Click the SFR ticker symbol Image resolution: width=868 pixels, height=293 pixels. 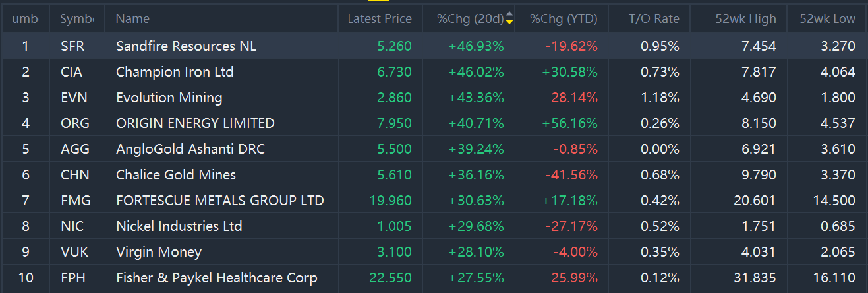click(72, 46)
